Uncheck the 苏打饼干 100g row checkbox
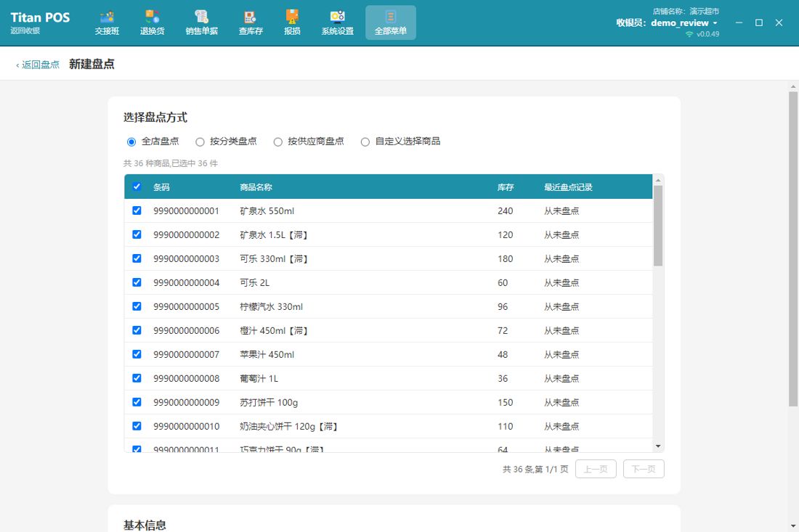This screenshot has height=532, width=799. tap(137, 401)
